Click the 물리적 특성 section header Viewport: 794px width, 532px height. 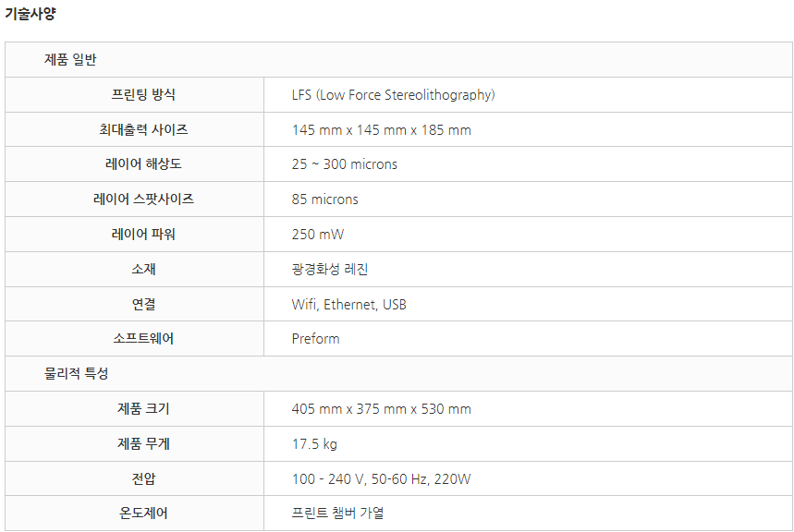398,373
